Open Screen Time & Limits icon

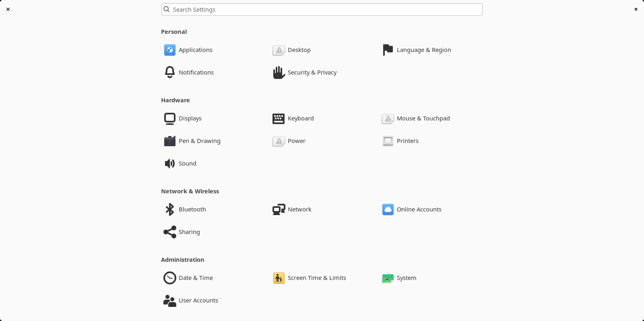(x=279, y=278)
